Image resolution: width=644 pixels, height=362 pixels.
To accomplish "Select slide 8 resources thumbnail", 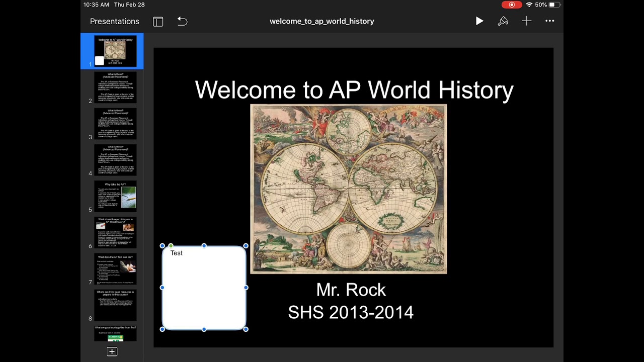I will [115, 305].
